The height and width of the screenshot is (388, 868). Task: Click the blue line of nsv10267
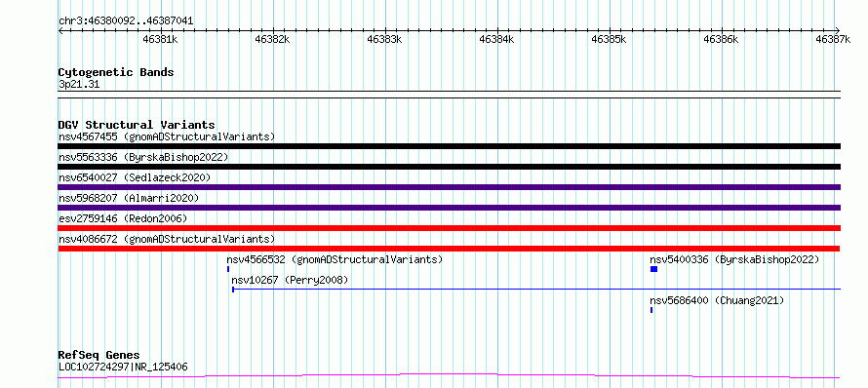coord(536,290)
